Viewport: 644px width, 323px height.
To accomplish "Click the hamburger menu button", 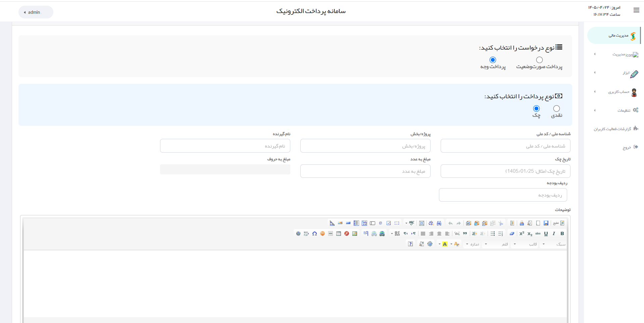I will pyautogui.click(x=636, y=10).
